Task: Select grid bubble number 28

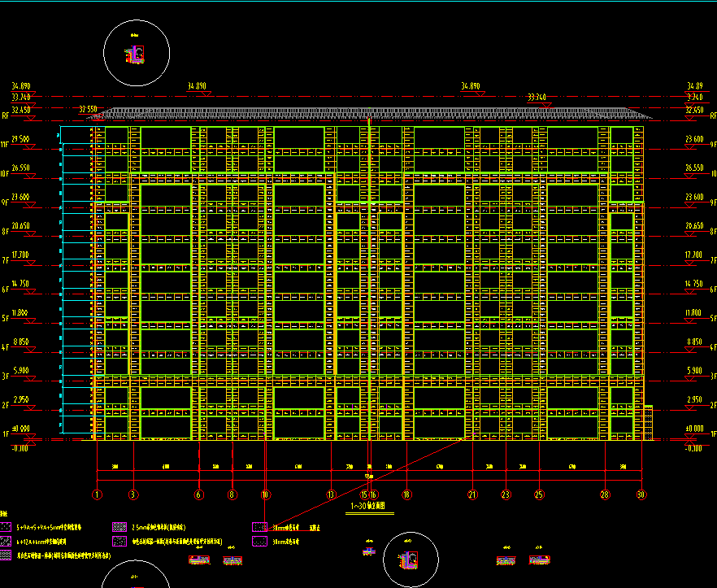Action: click(x=605, y=494)
